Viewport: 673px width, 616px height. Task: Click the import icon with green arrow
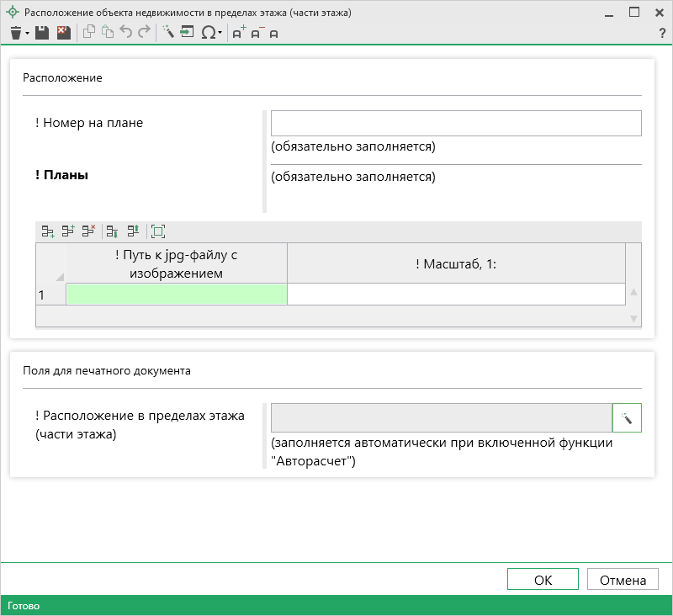(x=187, y=33)
